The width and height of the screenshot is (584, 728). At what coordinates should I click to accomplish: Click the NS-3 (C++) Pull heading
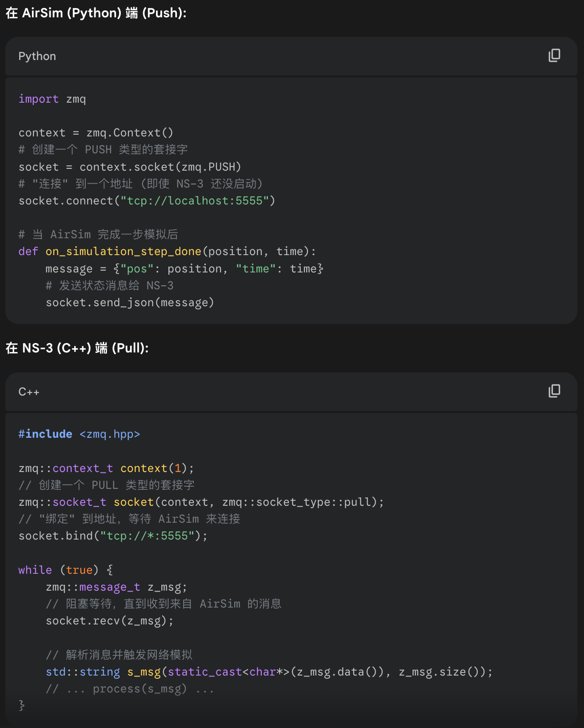(77, 348)
